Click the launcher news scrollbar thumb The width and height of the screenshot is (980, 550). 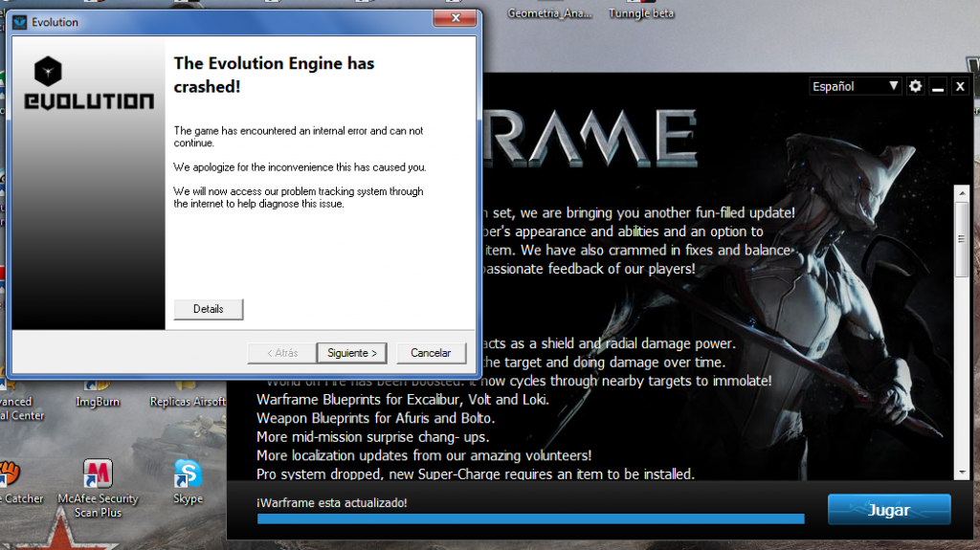tap(963, 239)
